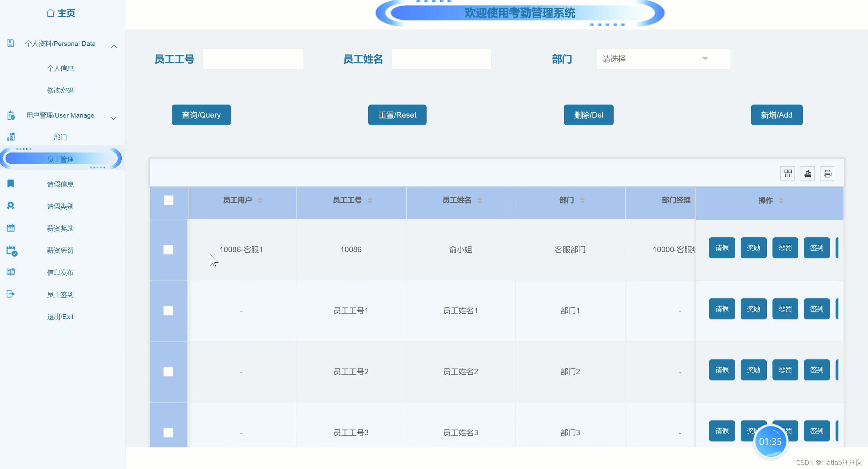Click the 新增/Add button

(776, 115)
